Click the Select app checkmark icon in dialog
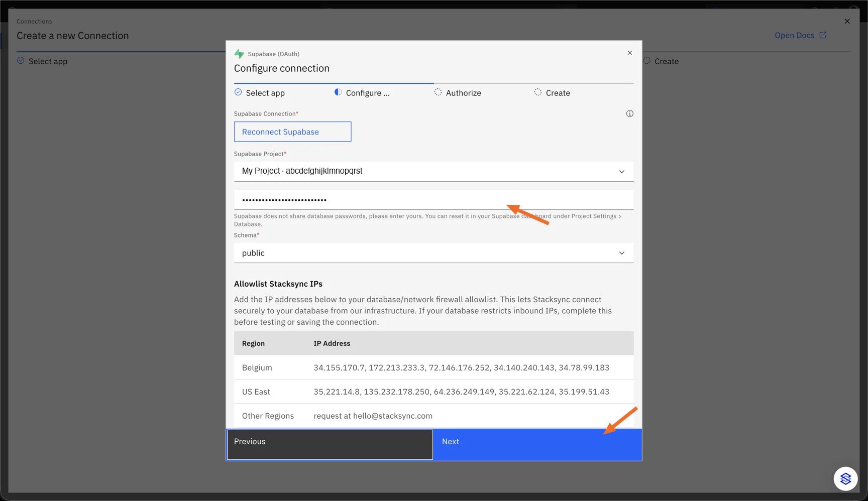The height and width of the screenshot is (501, 868). [x=238, y=92]
